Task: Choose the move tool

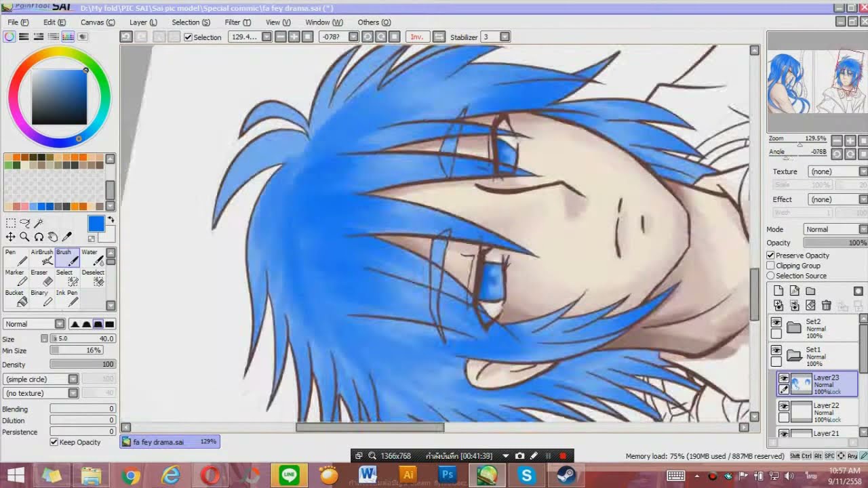Action: coord(10,237)
